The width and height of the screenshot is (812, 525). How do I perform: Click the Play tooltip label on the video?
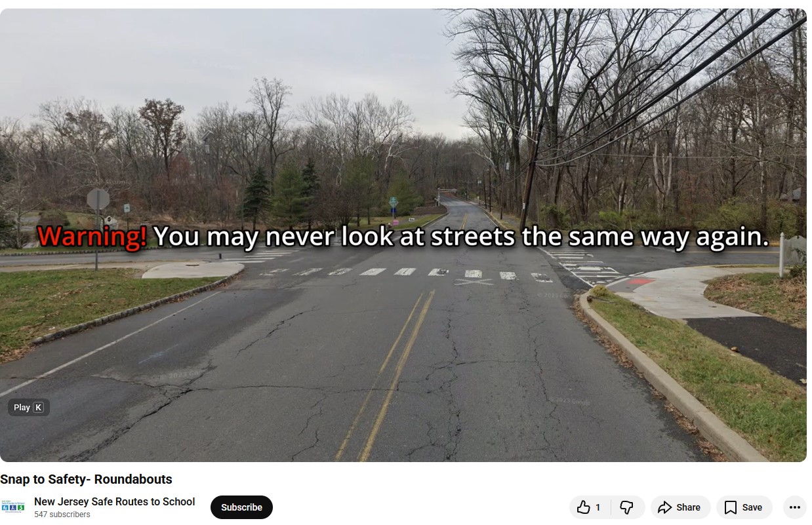(x=22, y=408)
